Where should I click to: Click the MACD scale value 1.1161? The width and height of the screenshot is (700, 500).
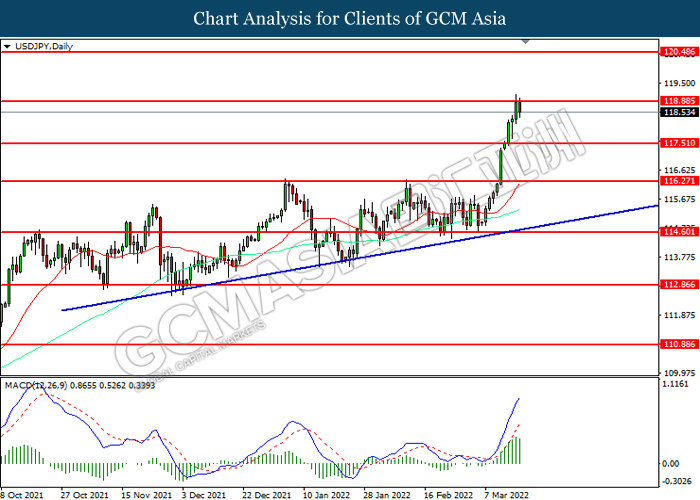pyautogui.click(x=675, y=384)
